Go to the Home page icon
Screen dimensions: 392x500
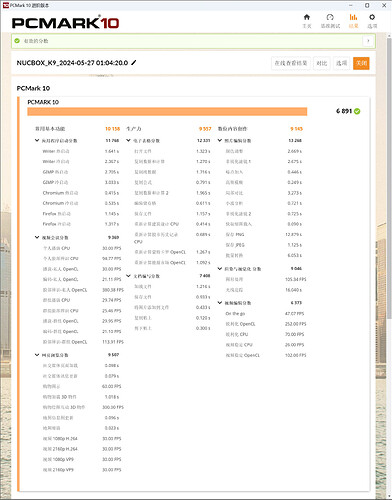(307, 17)
